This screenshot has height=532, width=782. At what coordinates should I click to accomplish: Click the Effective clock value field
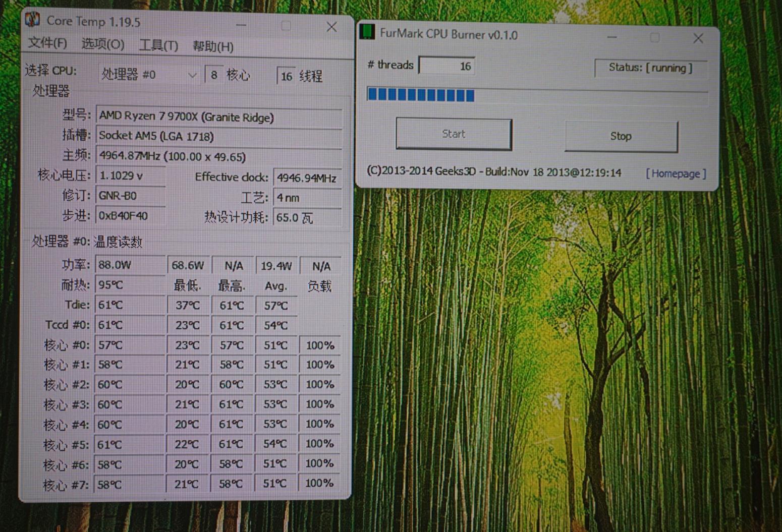coord(307,178)
